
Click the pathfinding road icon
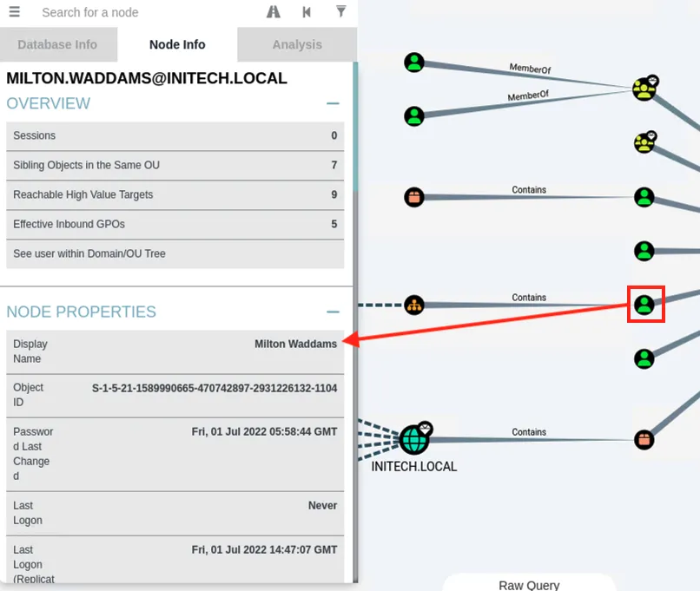coord(274,12)
